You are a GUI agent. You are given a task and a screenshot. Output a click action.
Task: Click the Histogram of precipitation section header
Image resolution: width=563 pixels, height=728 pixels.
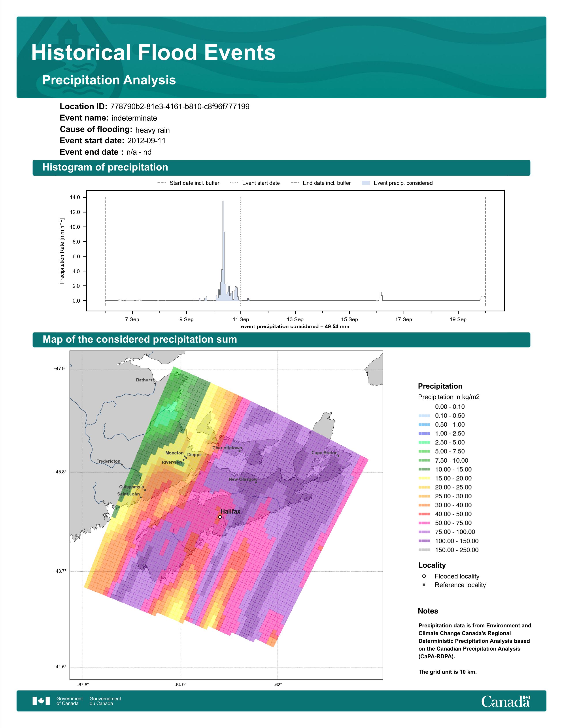pyautogui.click(x=105, y=167)
